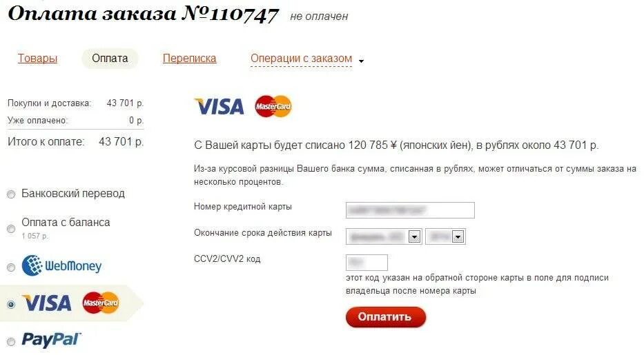
Task: Open the expiry year dropdown
Action: (445, 236)
